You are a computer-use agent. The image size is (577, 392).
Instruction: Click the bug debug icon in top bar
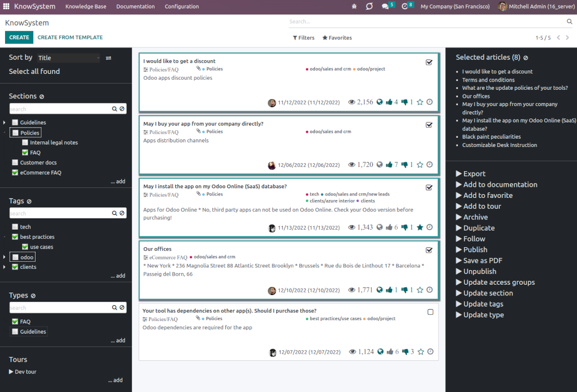pyautogui.click(x=354, y=6)
